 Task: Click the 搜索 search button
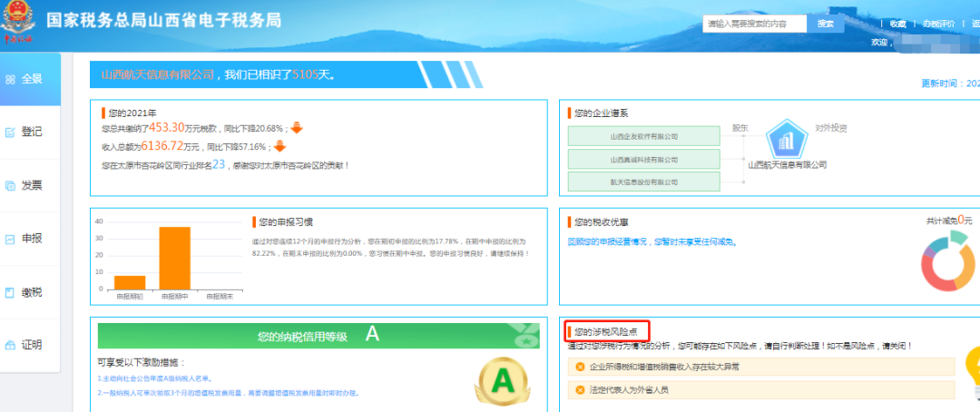coord(825,24)
